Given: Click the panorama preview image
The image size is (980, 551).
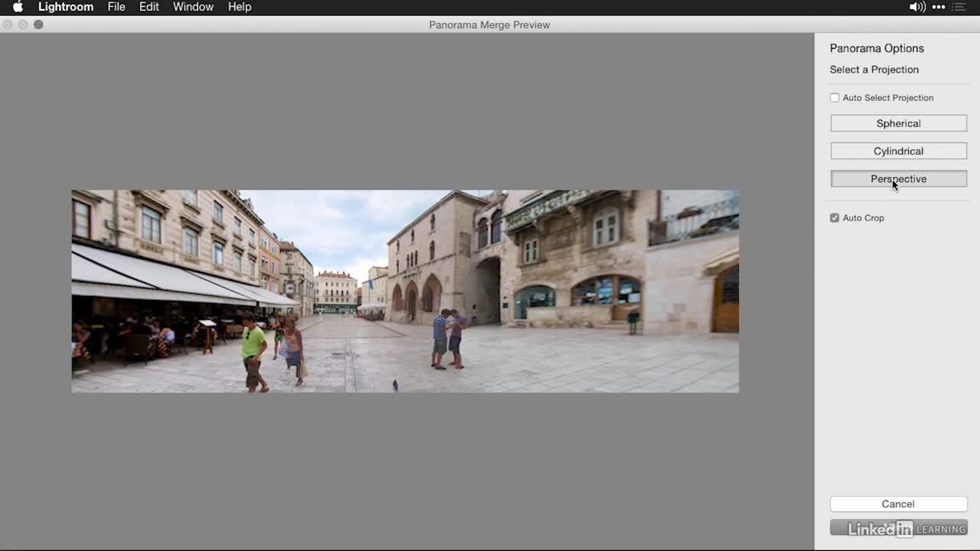Looking at the screenshot, I should (x=405, y=292).
